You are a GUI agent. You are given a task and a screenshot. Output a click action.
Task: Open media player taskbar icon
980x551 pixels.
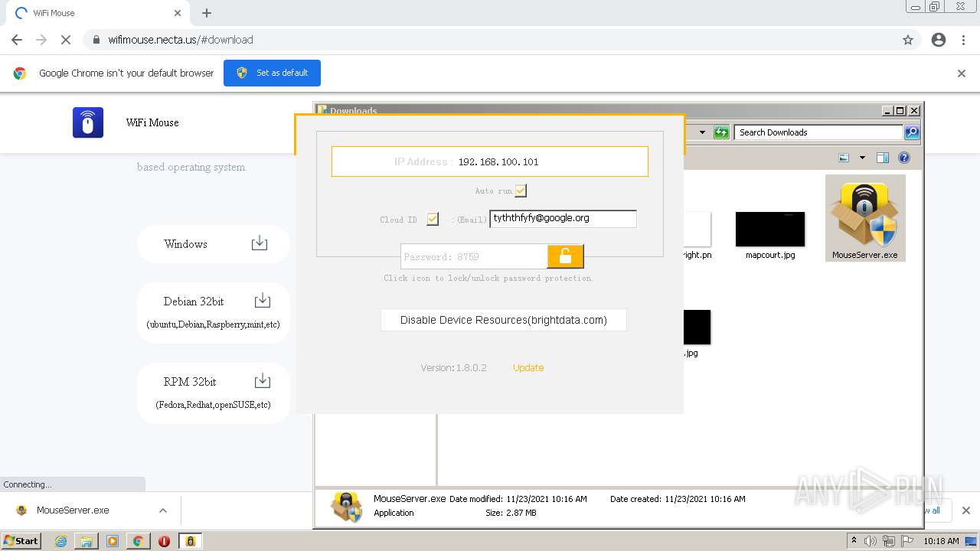pyautogui.click(x=113, y=541)
